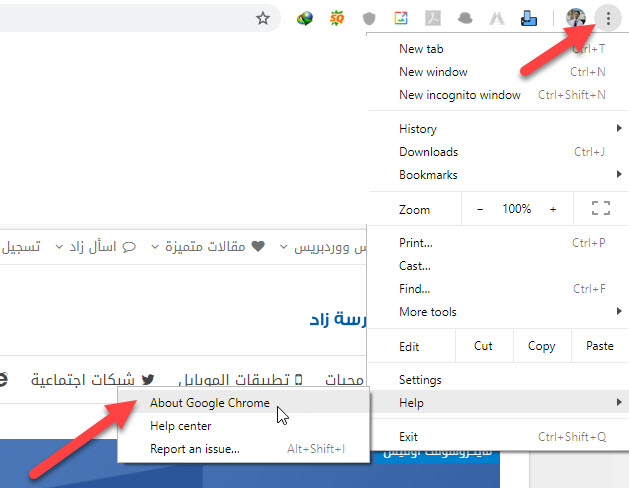Screen dimensions: 629x488
Task: Open the تطبيقات الموبايل category link
Action: (235, 379)
